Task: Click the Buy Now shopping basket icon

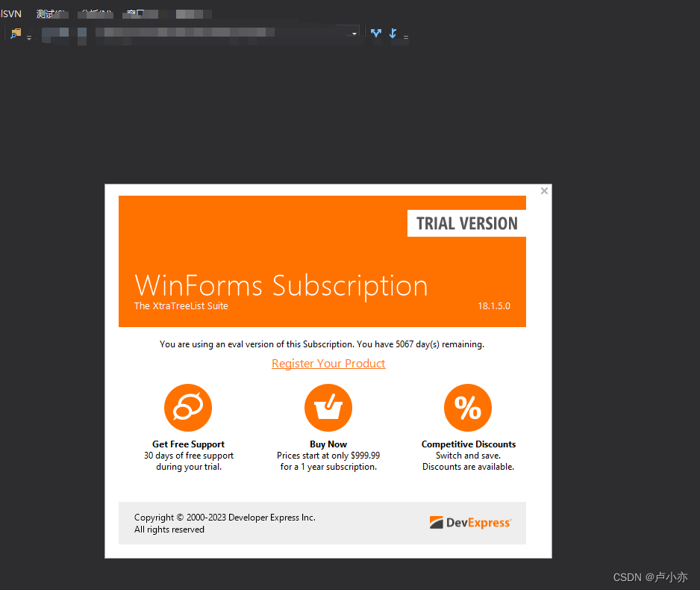Action: [328, 407]
